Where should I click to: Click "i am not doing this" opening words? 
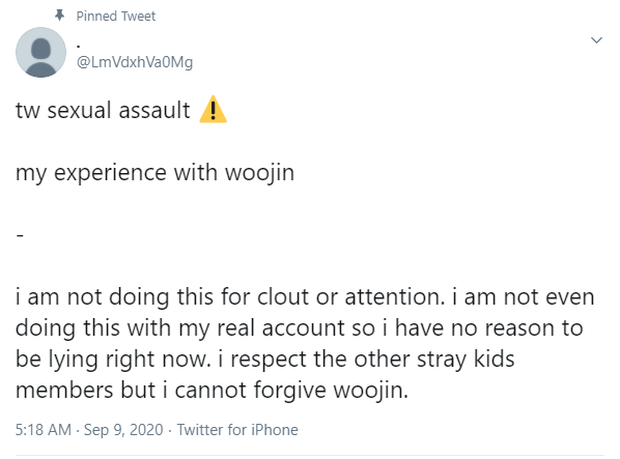(x=97, y=297)
